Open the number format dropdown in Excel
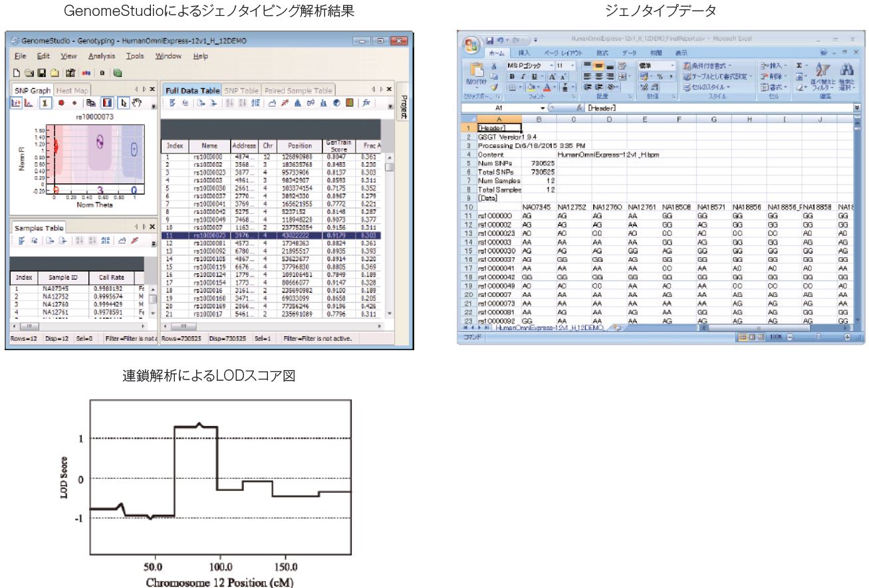 pos(673,66)
